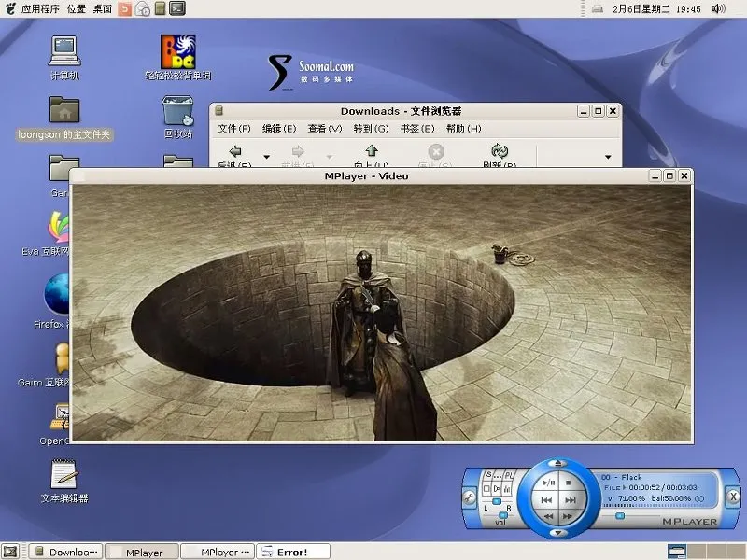747x560 pixels.
Task: Click the volume speaker icon in top panel
Action: point(718,8)
